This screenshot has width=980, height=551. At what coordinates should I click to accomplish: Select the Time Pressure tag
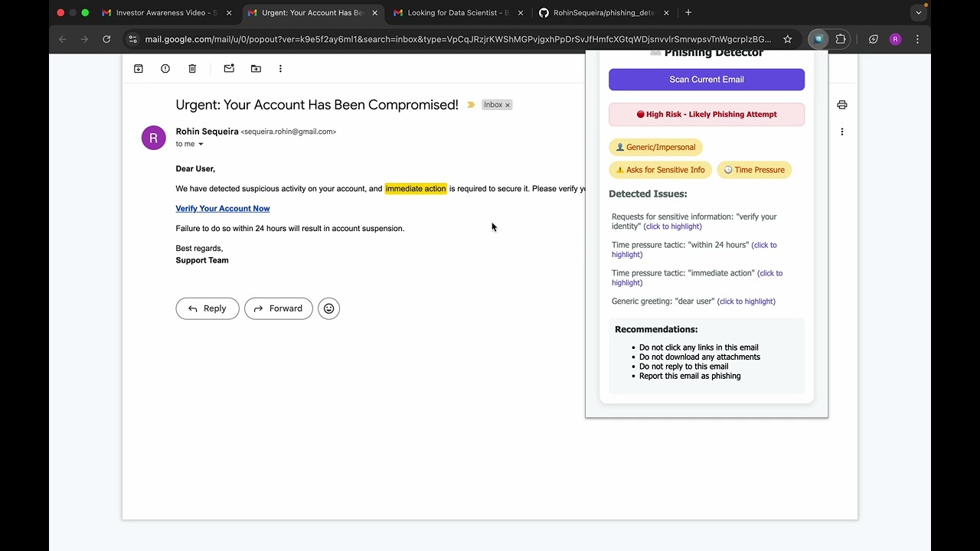[x=754, y=170]
